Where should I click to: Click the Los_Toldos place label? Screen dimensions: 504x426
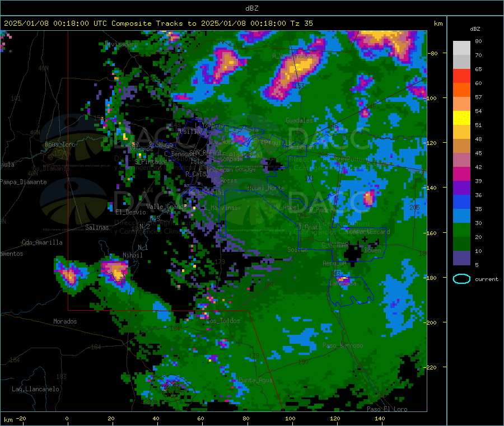pyautogui.click(x=223, y=321)
